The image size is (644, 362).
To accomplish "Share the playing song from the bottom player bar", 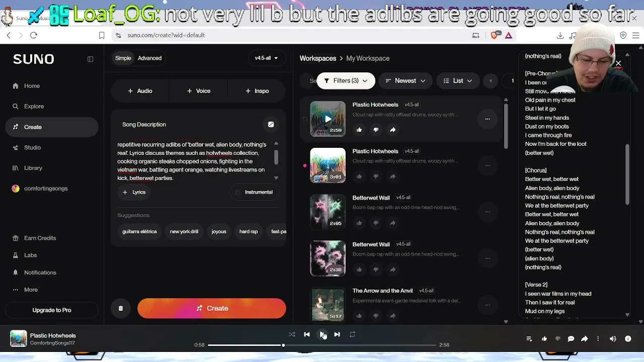I will [x=585, y=339].
